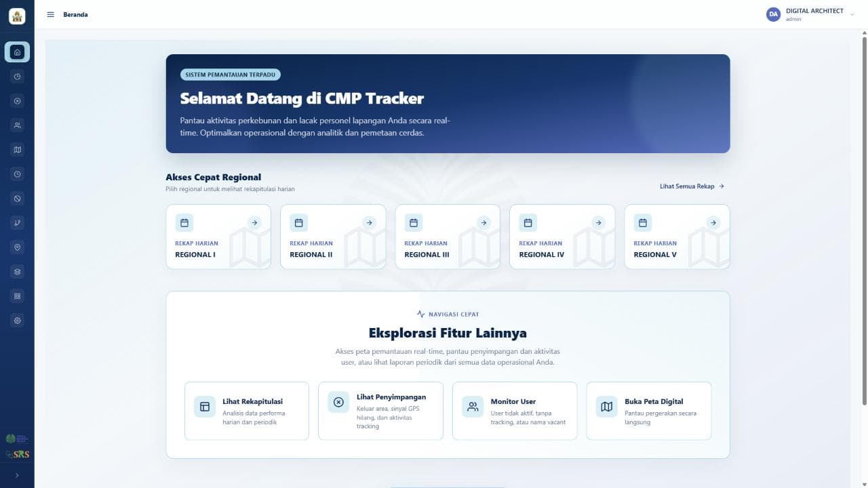Click the Lihat Penyimpangan X-circle icon

pyautogui.click(x=338, y=402)
